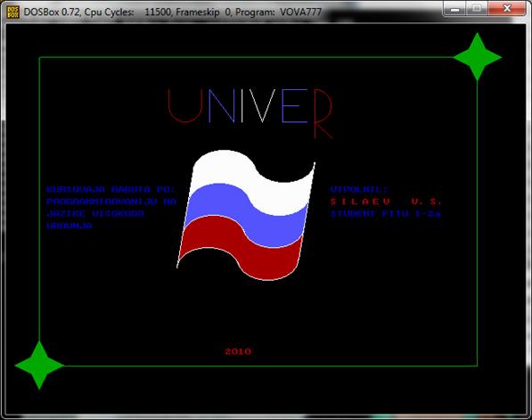Click the green star at bottom-left corner

pos(39,366)
